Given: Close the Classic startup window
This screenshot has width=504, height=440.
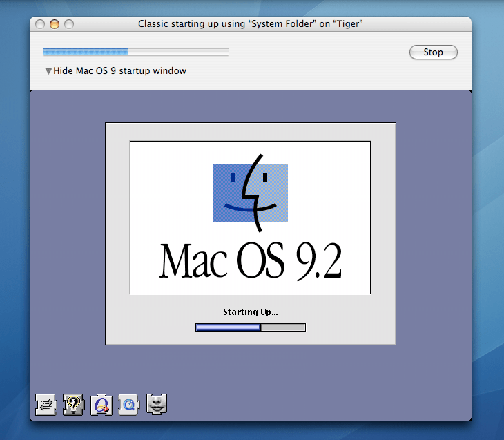Looking at the screenshot, I should [x=41, y=24].
